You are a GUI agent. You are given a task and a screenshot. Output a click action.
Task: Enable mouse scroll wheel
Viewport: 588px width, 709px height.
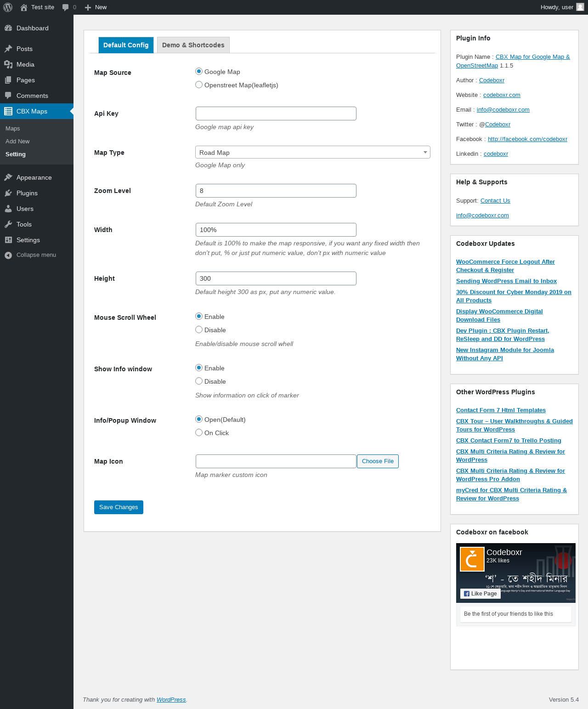(199, 316)
